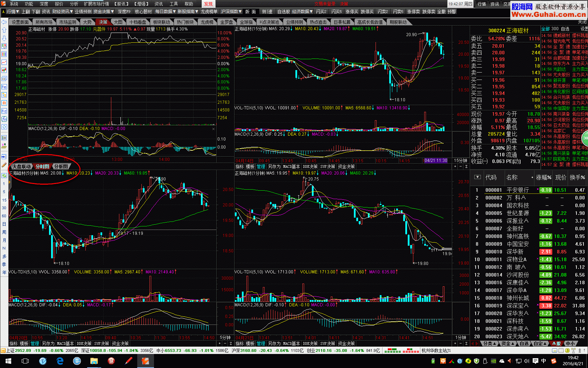Click the 下翻 toolbar button

36,12
